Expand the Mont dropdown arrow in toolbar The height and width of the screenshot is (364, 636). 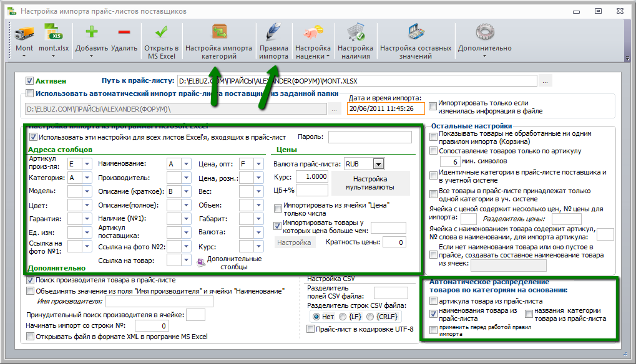(24, 56)
